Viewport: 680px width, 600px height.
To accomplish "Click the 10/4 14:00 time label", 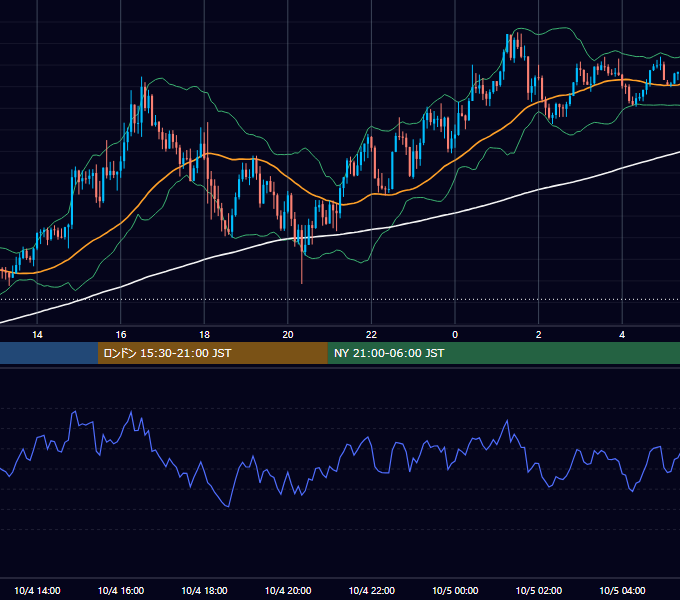I will pos(37,590).
